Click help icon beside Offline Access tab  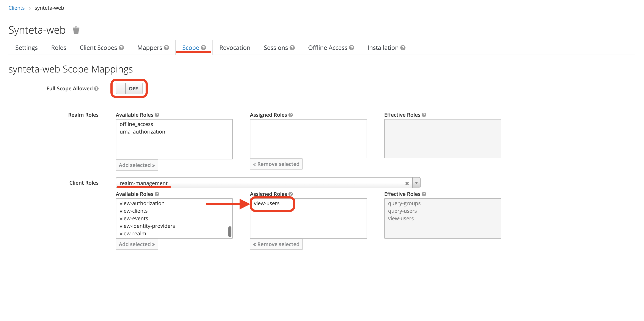click(352, 47)
